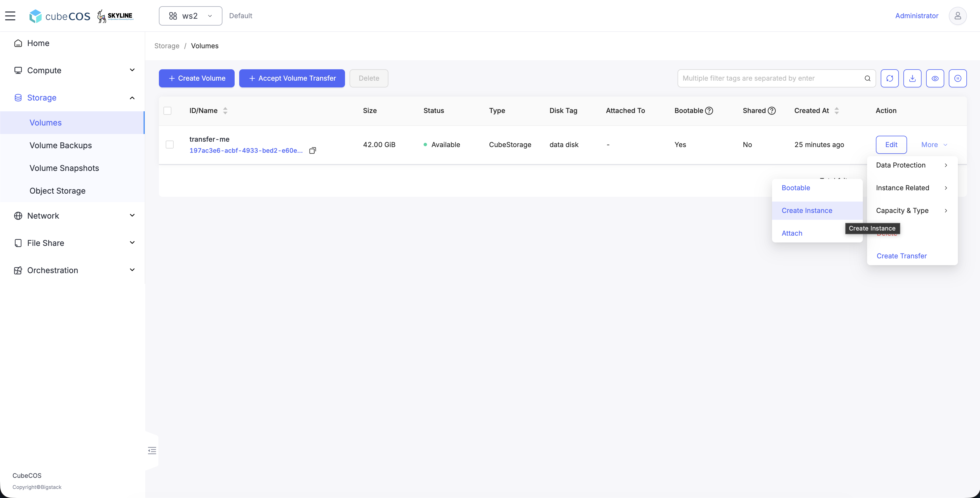The height and width of the screenshot is (498, 980).
Task: Open the volume ID link 197ac3e6
Action: coord(246,150)
